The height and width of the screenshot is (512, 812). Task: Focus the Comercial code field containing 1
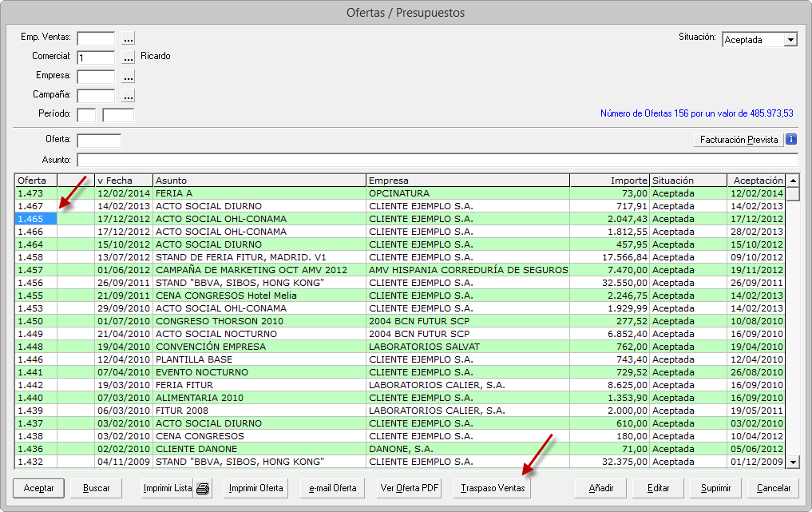pos(96,58)
